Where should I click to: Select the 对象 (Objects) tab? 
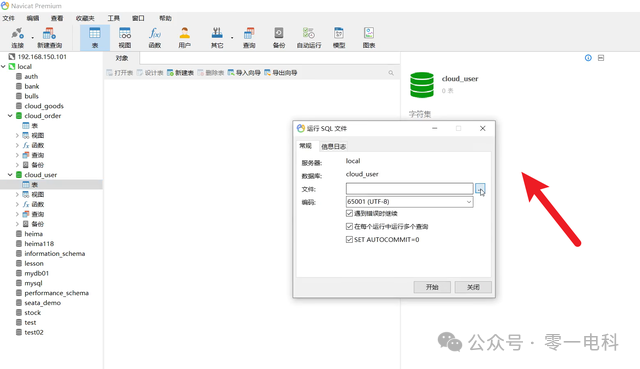pos(122,58)
